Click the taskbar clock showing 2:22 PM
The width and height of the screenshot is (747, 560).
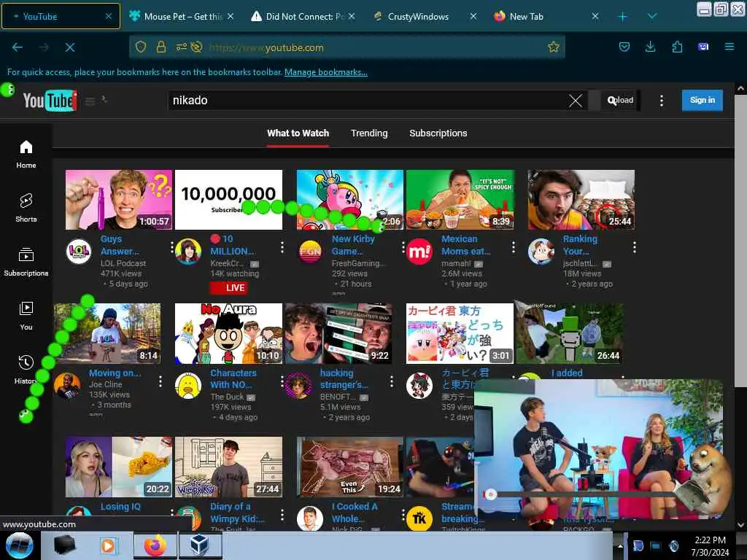tap(710, 546)
